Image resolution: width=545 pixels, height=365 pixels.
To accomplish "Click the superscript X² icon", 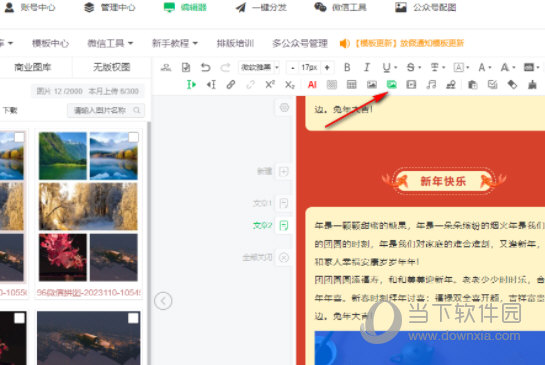I will pos(270,84).
